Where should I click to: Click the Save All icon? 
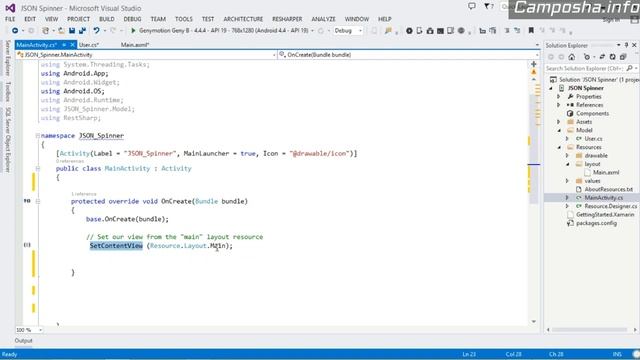pyautogui.click(x=82, y=31)
